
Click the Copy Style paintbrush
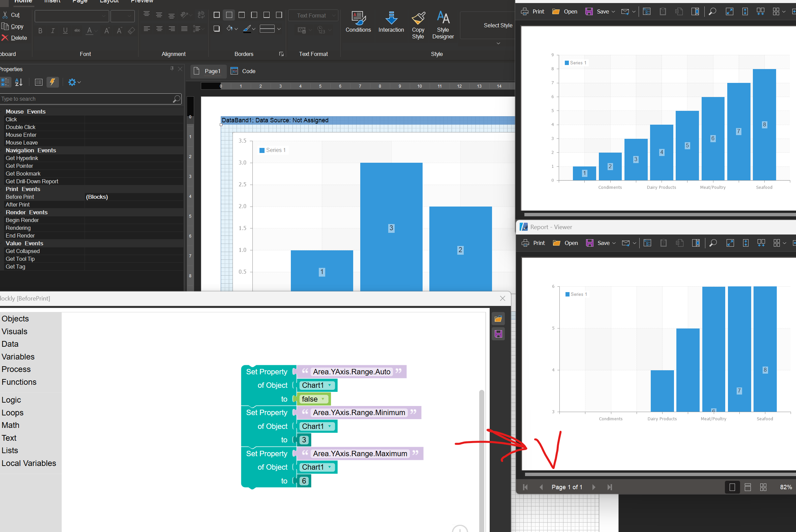click(x=418, y=26)
